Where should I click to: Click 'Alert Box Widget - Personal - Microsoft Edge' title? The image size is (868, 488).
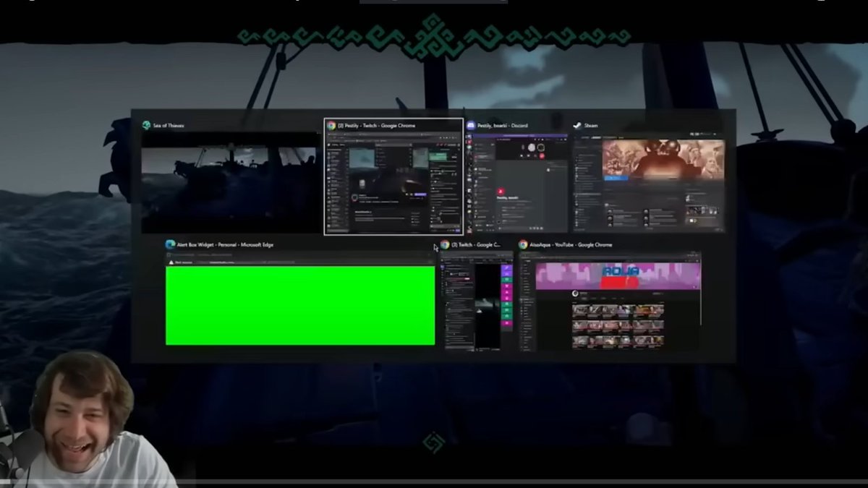click(x=225, y=245)
